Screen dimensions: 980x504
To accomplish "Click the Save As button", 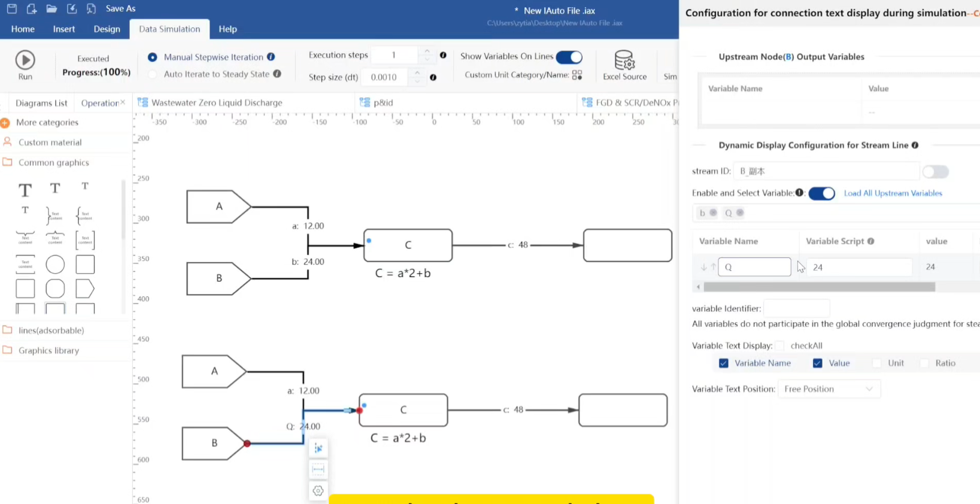I will pos(120,8).
